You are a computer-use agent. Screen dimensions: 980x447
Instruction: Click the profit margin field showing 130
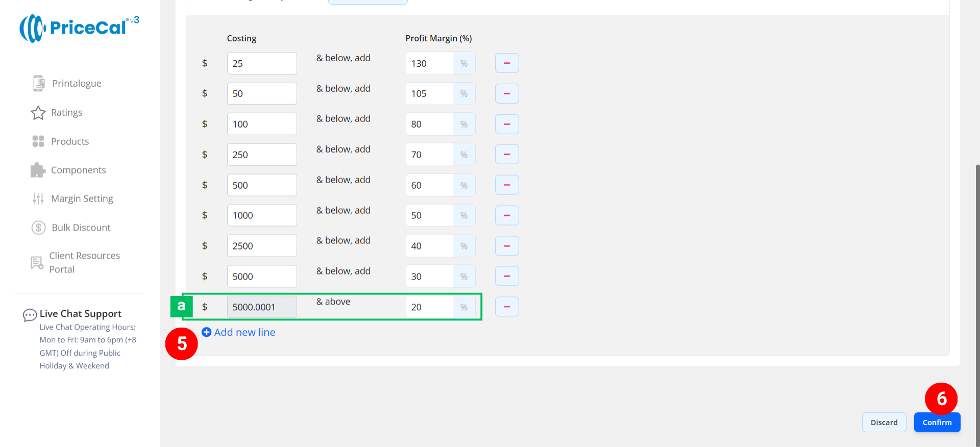(x=429, y=63)
